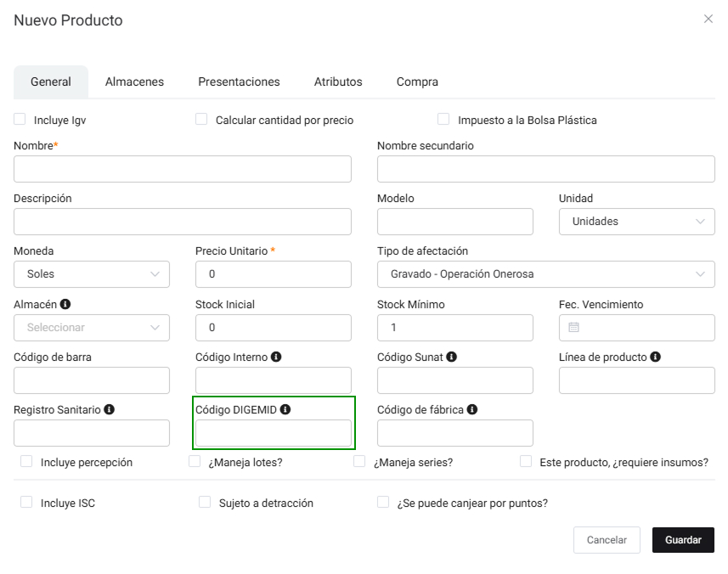Expand the Unidad dropdown
The width and height of the screenshot is (728, 574).
coord(636,222)
